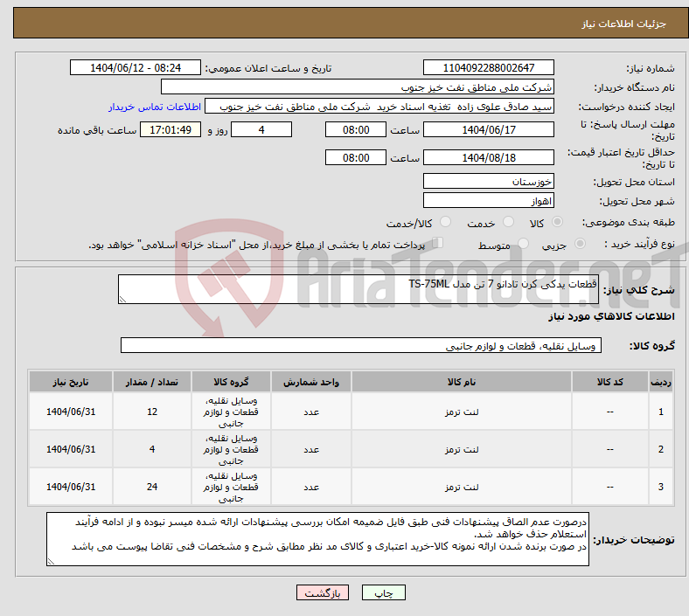Click the goods group cell in row 3

tap(231, 487)
